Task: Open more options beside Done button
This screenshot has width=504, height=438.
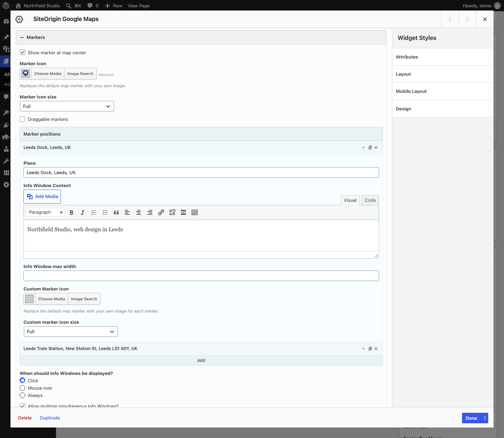Action: (485, 418)
